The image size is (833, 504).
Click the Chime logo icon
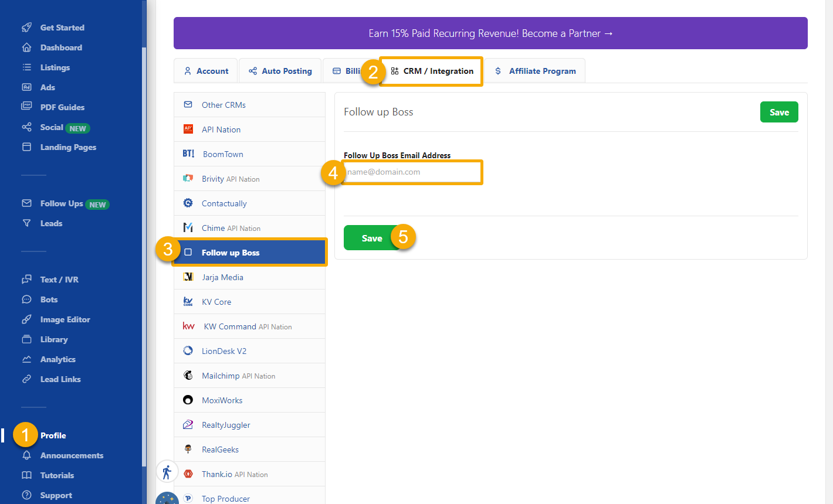pos(188,228)
